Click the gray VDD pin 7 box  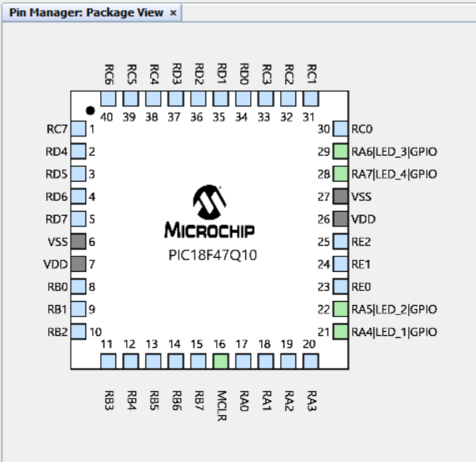79,264
